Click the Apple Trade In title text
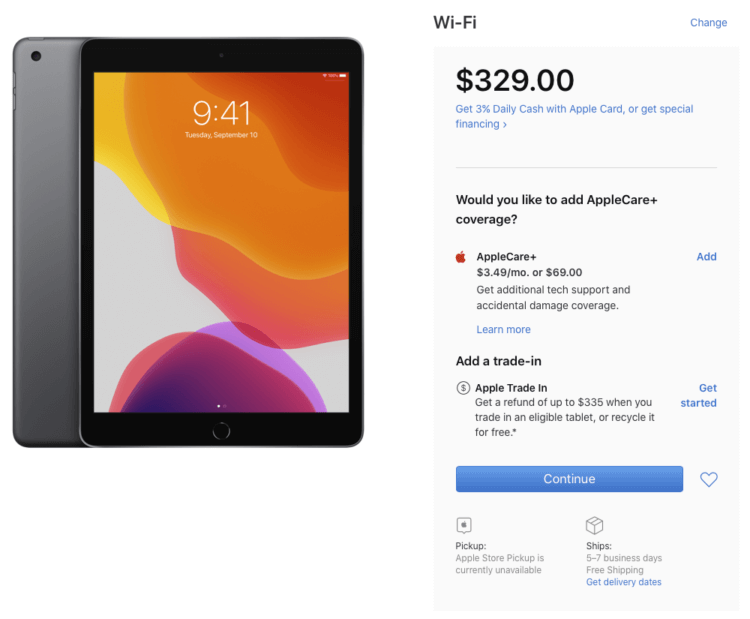750x619 pixels. 511,387
